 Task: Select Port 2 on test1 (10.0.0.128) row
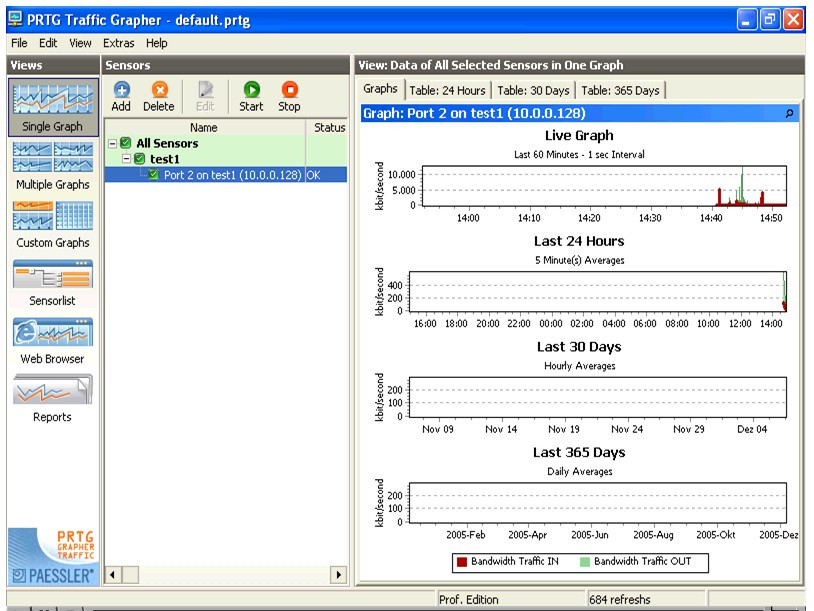(226, 175)
